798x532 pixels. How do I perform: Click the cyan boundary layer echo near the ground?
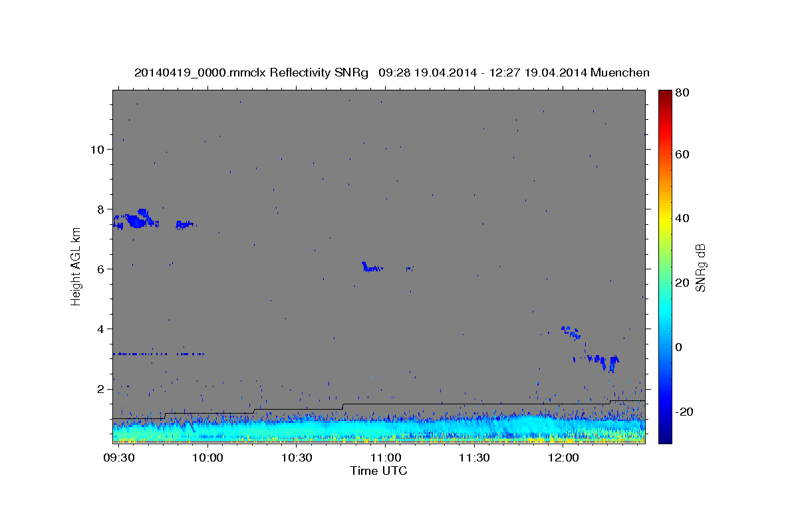379,429
